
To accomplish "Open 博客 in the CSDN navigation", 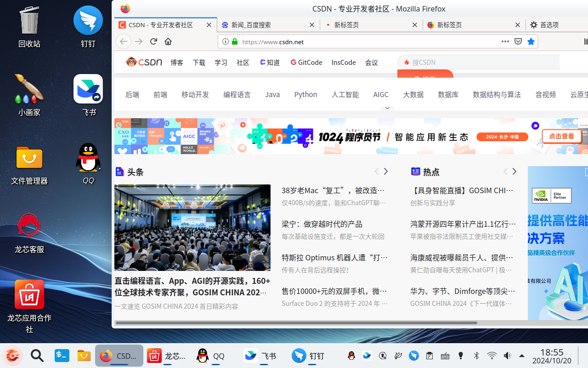I will point(177,63).
